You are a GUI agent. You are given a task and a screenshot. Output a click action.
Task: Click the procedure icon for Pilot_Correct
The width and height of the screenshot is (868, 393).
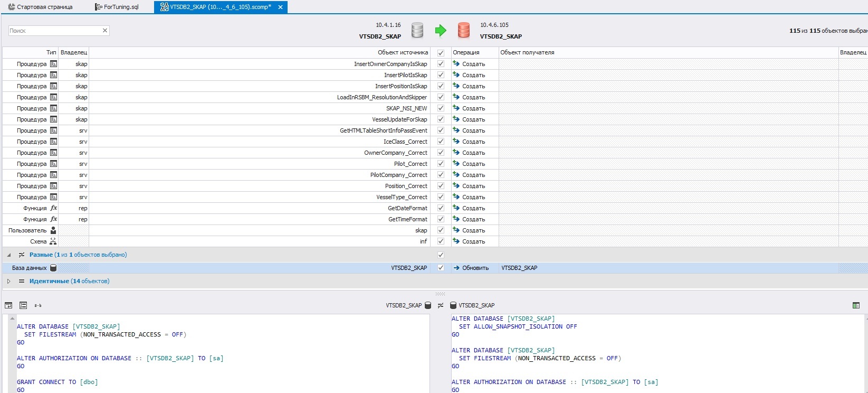click(x=53, y=164)
